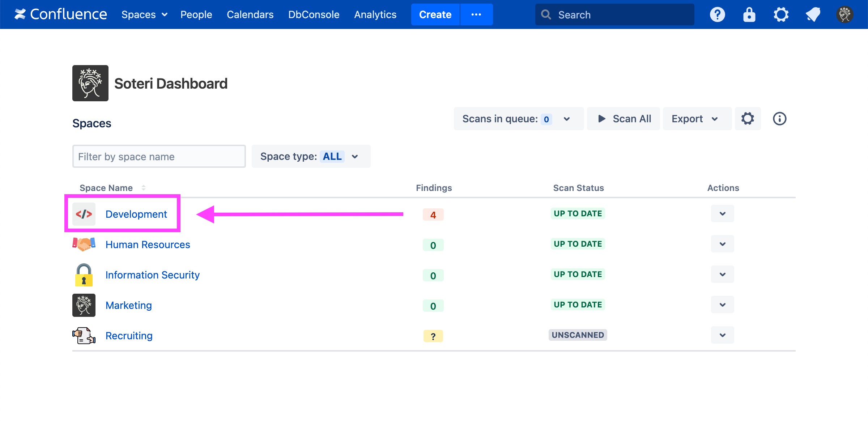Go to Analytics in top navigation
The height and width of the screenshot is (421, 868).
click(x=375, y=14)
